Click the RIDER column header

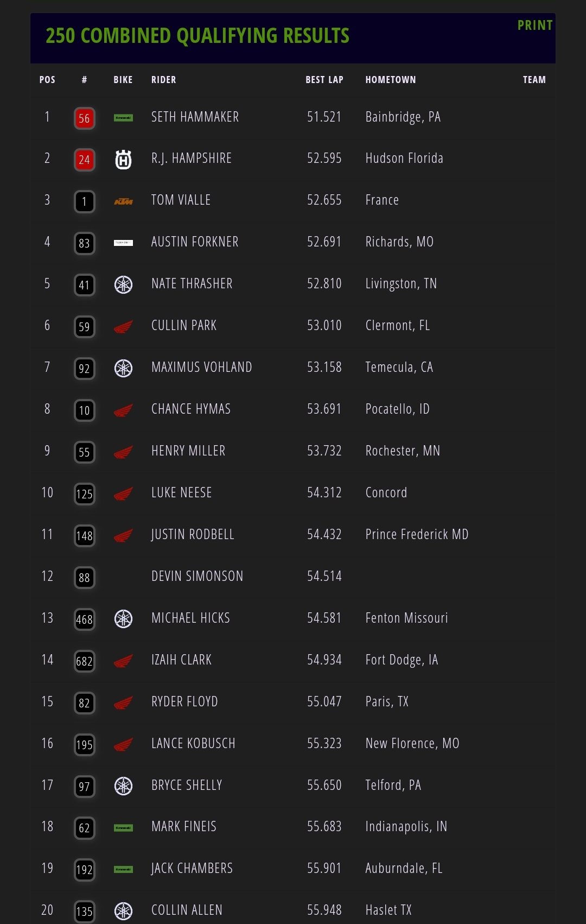coord(163,80)
